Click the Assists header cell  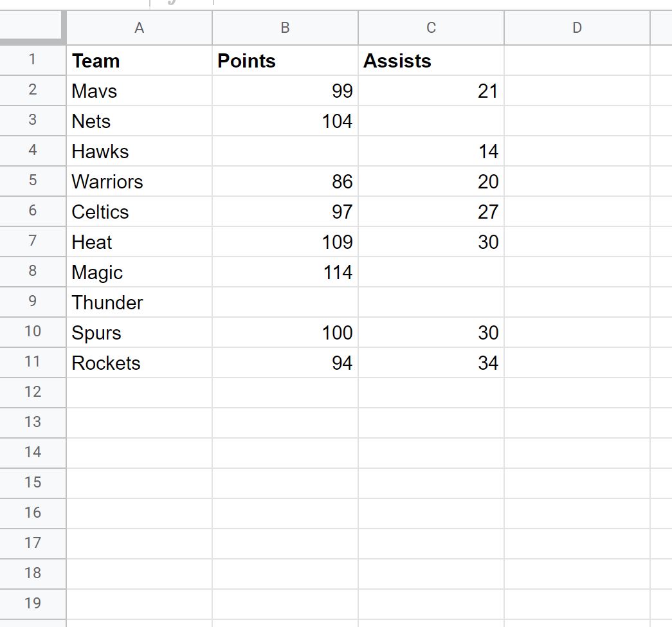coord(431,60)
